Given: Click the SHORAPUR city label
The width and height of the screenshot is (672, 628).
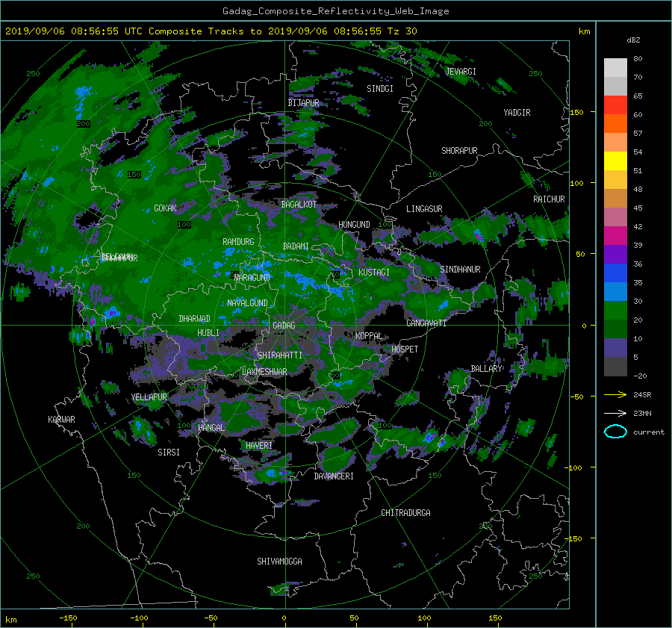Looking at the screenshot, I should [x=459, y=151].
